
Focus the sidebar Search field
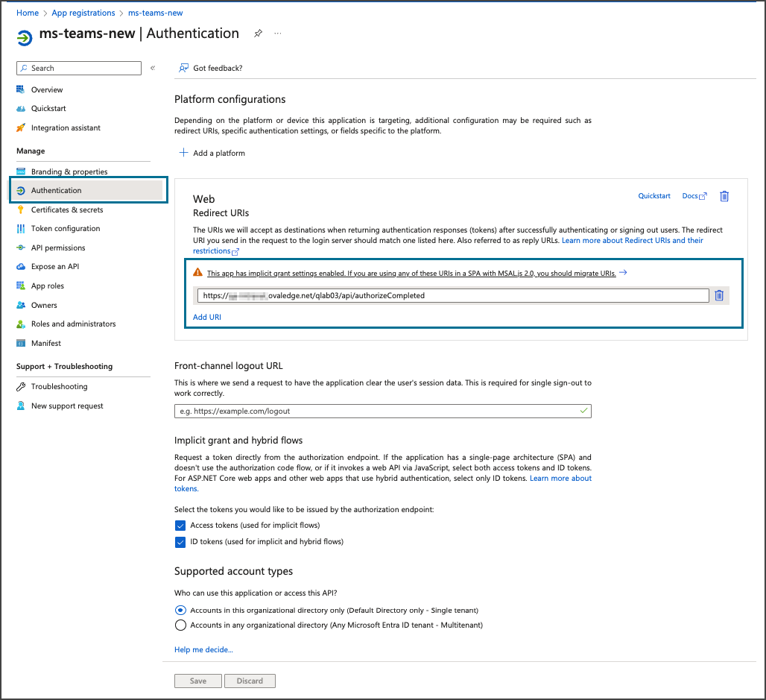click(x=79, y=68)
